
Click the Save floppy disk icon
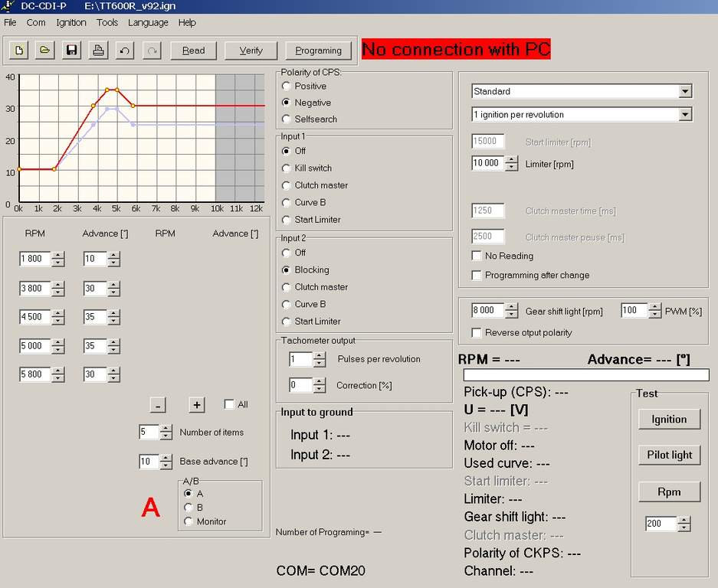coord(71,50)
